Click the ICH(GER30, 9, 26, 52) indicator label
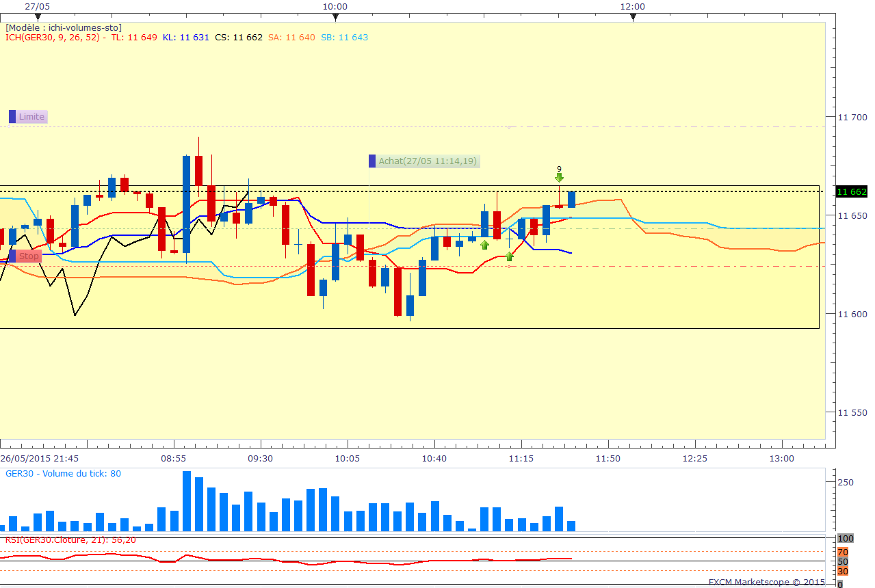This screenshot has width=875, height=588. pos(55,38)
